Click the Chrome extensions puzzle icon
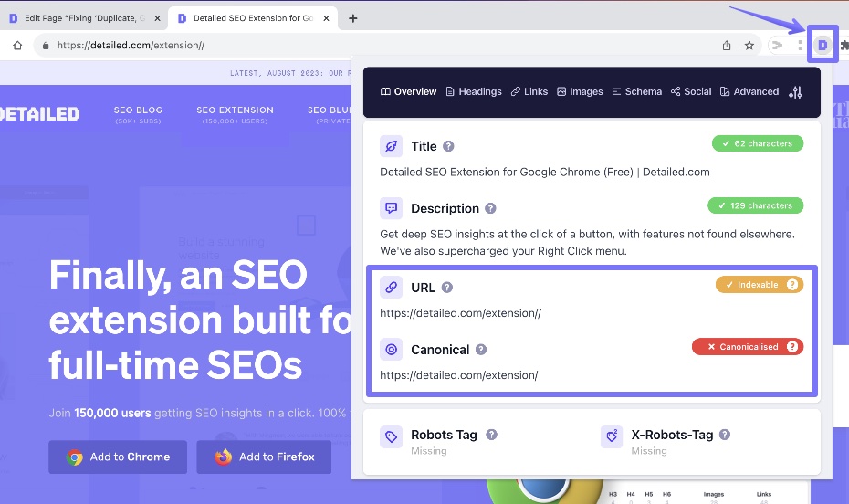This screenshot has width=849, height=504. tap(844, 46)
